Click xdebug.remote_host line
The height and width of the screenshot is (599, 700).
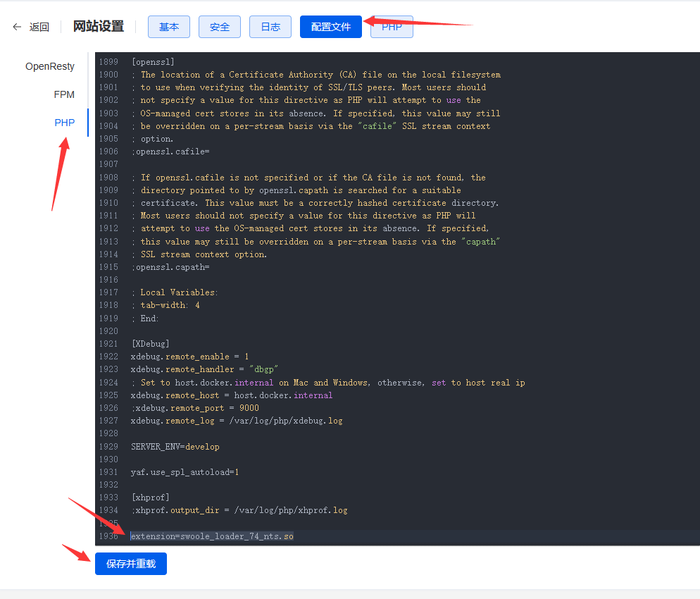[232, 395]
